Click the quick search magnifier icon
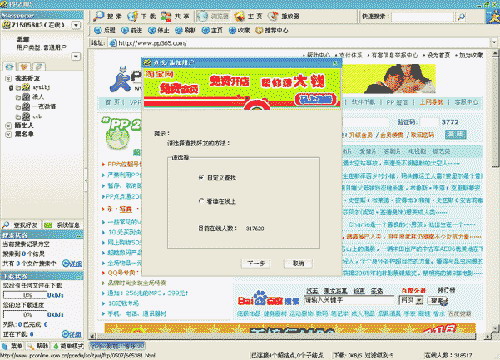The width and height of the screenshot is (500, 360). [461, 16]
